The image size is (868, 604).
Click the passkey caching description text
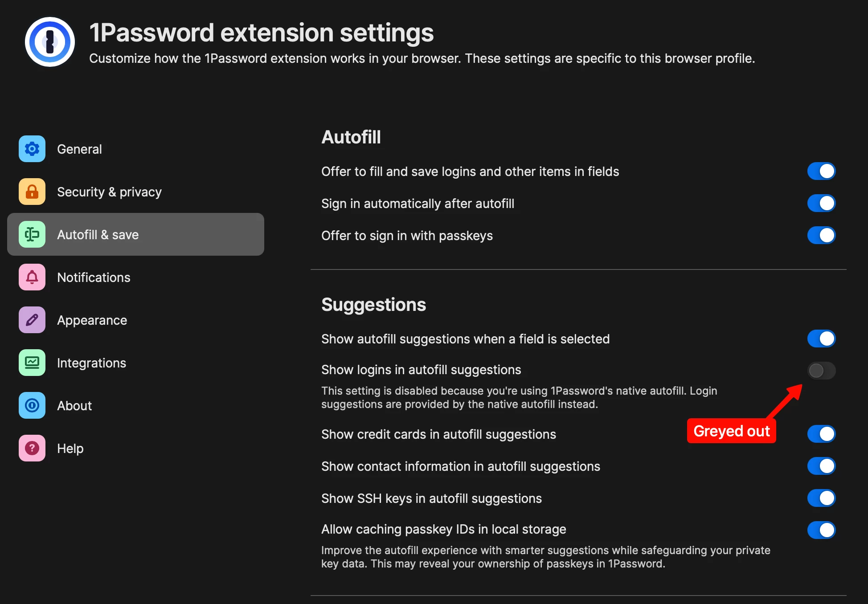click(x=546, y=557)
